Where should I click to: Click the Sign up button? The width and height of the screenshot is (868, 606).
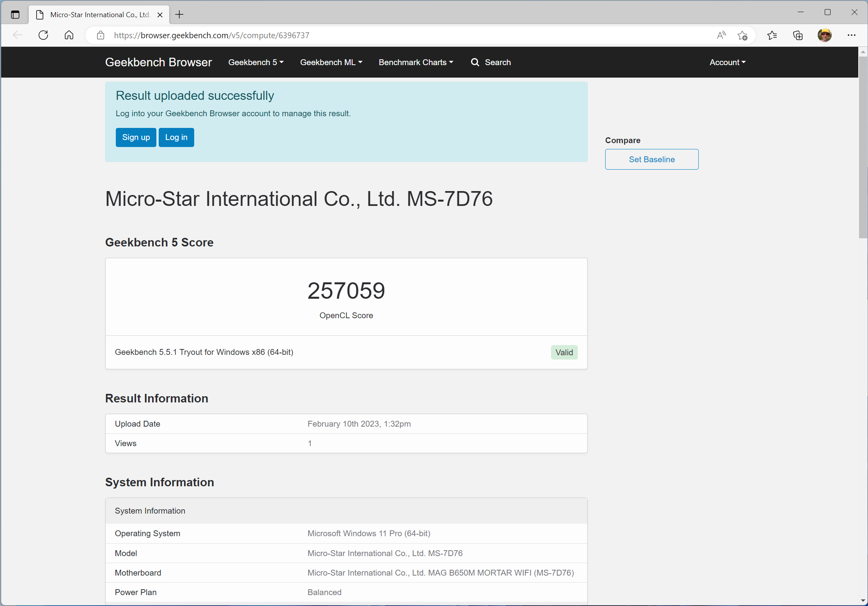click(x=136, y=138)
